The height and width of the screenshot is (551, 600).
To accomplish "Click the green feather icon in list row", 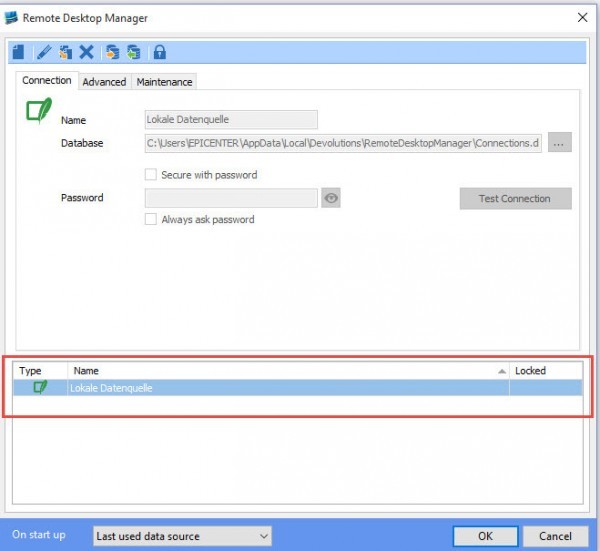I will point(41,387).
